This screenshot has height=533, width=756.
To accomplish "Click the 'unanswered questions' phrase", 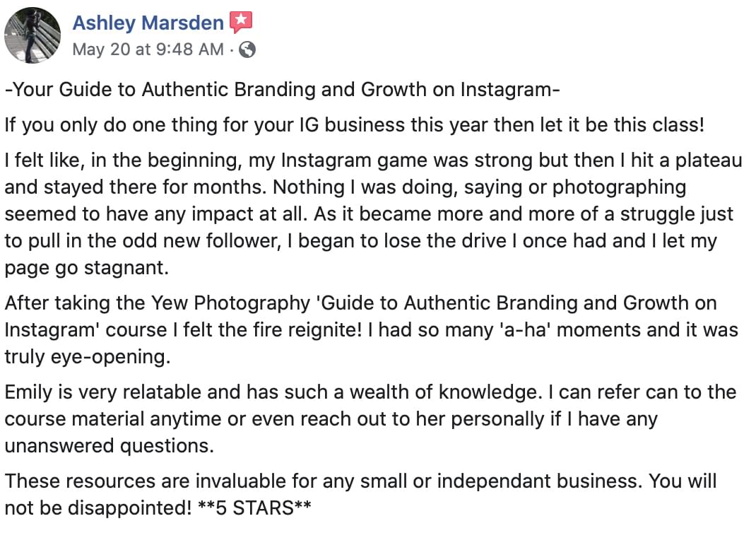I will point(109,445).
